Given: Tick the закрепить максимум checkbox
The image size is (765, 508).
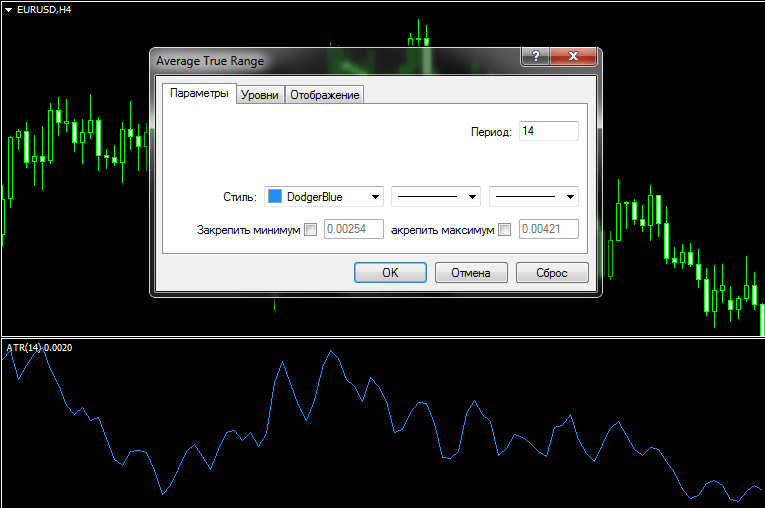Looking at the screenshot, I should [x=504, y=230].
